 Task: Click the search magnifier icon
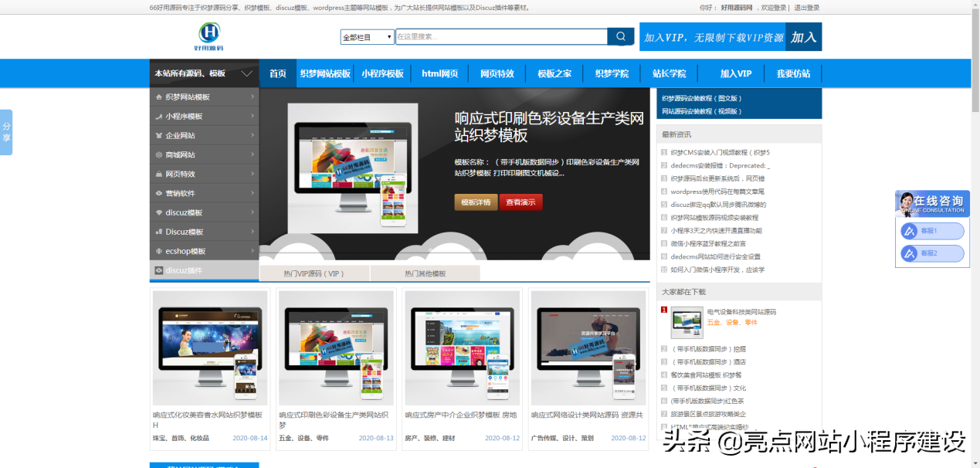click(620, 36)
